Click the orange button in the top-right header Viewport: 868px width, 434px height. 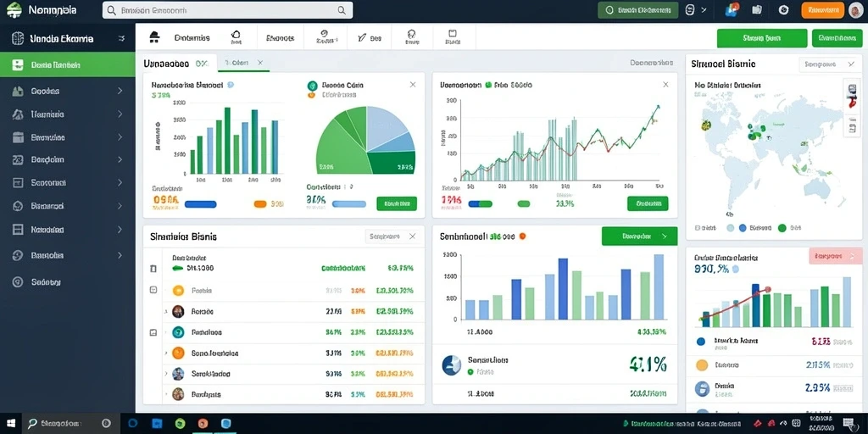(822, 10)
